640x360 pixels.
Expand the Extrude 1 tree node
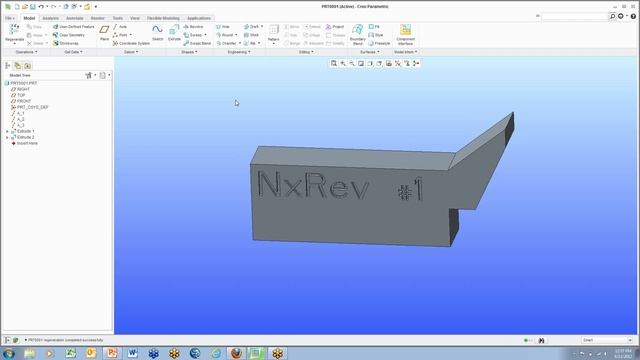tap(7, 131)
